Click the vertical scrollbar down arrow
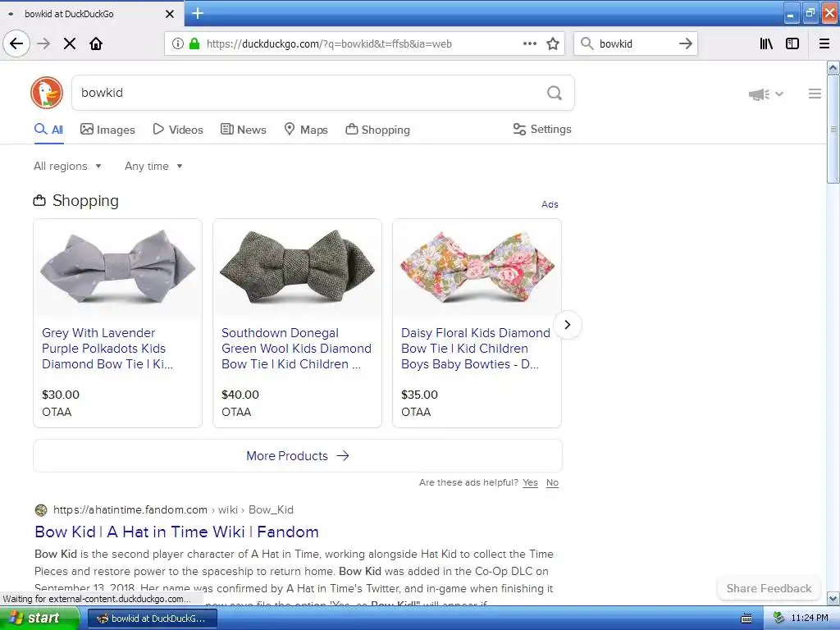 [833, 598]
